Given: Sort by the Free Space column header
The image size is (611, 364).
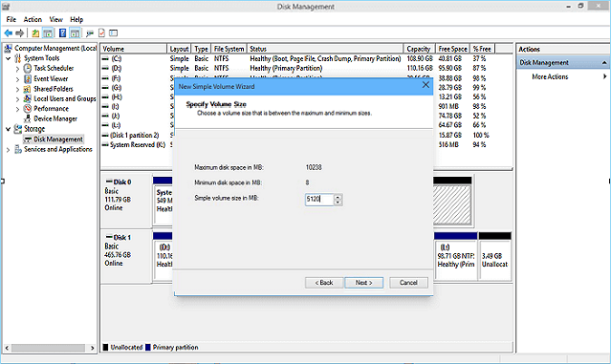Looking at the screenshot, I should pos(452,49).
